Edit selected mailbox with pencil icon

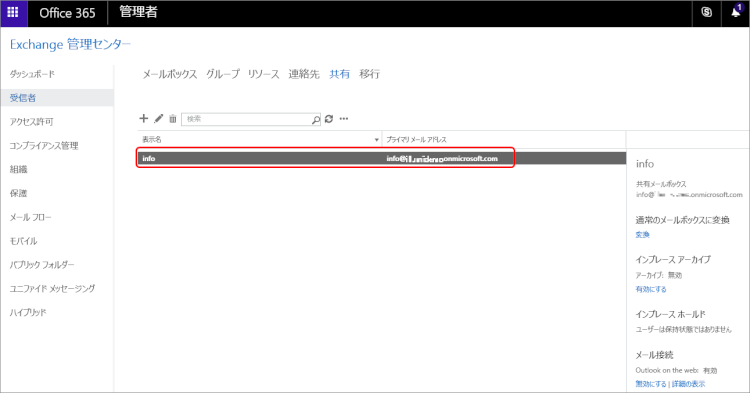pos(158,118)
